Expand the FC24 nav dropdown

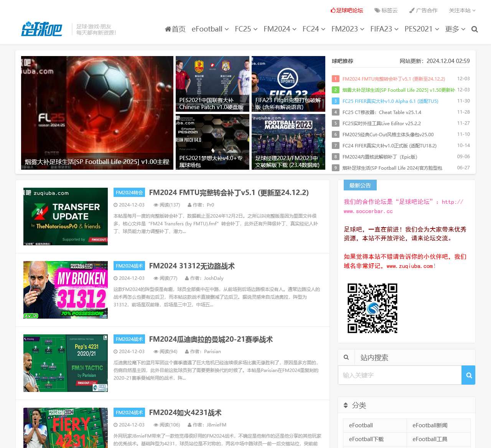314,29
